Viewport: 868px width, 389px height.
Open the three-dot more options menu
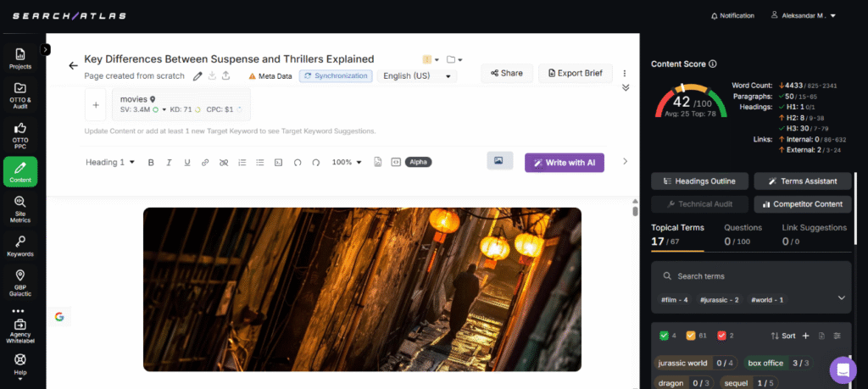point(625,73)
